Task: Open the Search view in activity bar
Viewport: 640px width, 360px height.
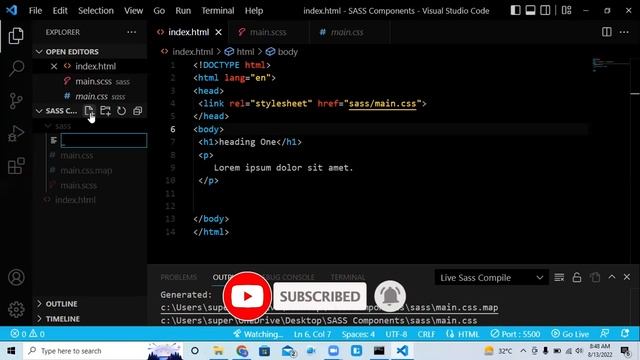Action: [16, 68]
